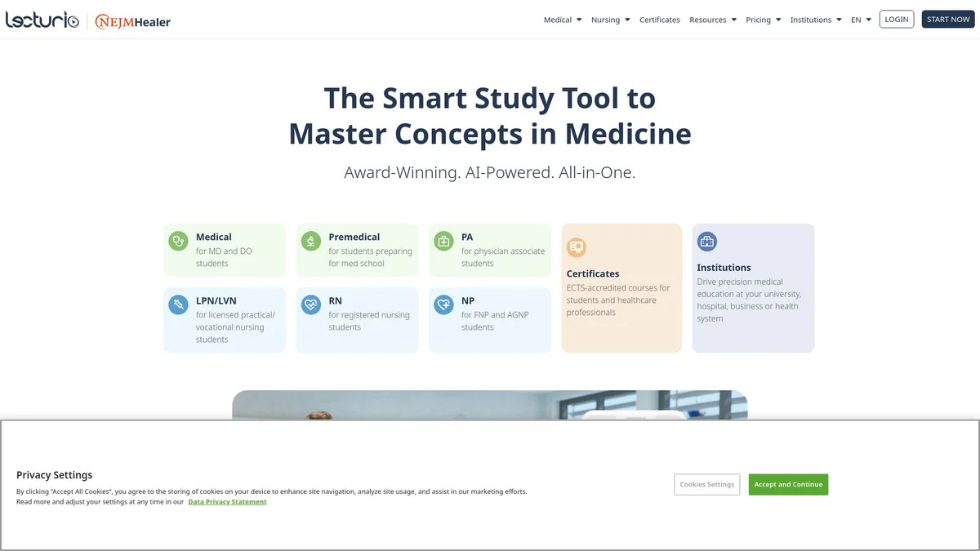
Task: Open the EN language selector
Action: point(861,20)
